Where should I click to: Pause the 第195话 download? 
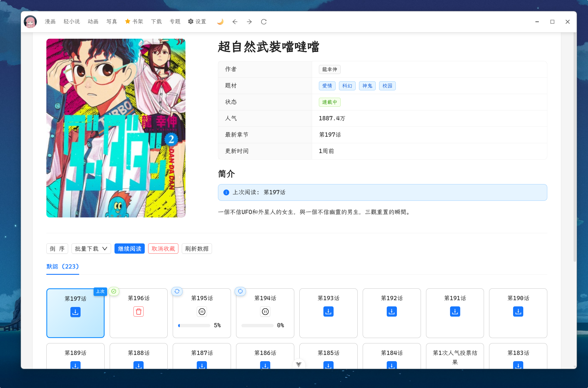click(x=202, y=311)
